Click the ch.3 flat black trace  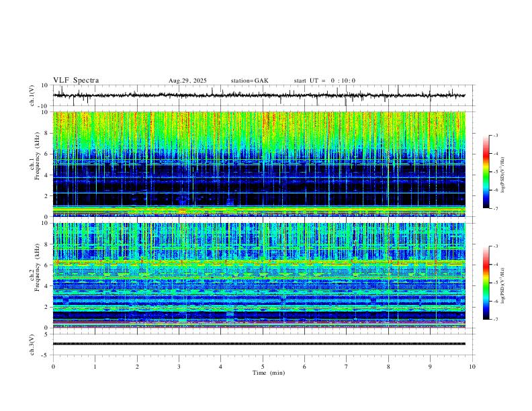click(259, 344)
